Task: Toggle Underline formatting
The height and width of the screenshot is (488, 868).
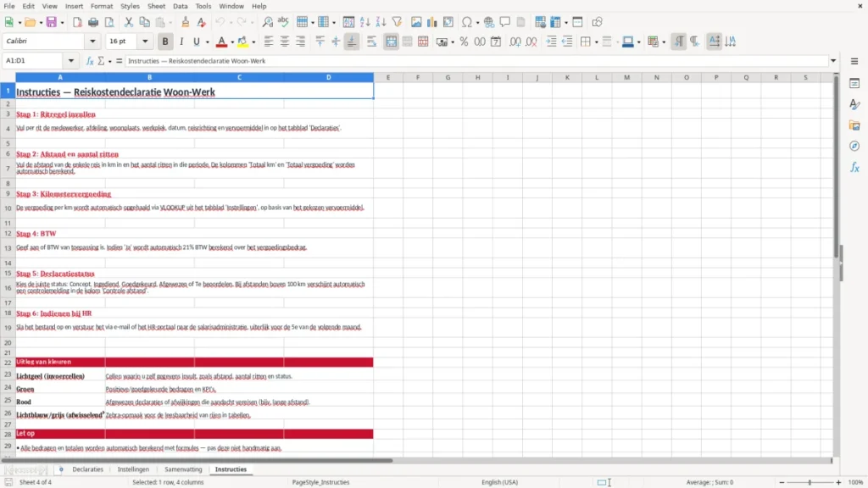Action: (x=196, y=42)
